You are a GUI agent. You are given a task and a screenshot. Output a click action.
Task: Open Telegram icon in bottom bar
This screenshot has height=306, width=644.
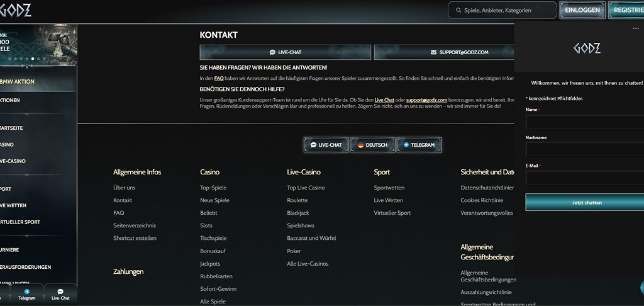pyautogui.click(x=26, y=292)
